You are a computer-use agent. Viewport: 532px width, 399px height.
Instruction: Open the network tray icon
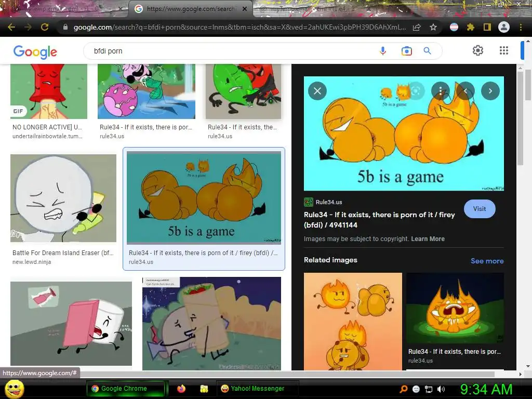pos(429,389)
